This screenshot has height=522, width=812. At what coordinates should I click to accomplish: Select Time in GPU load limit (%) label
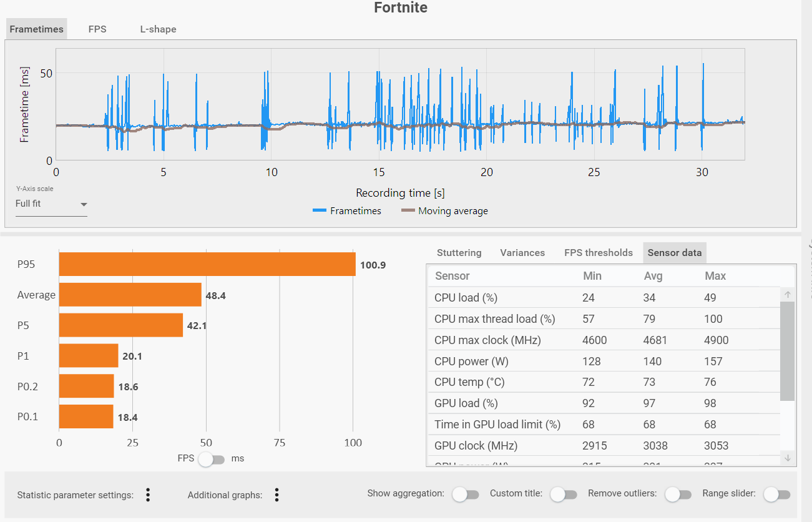tap(497, 425)
